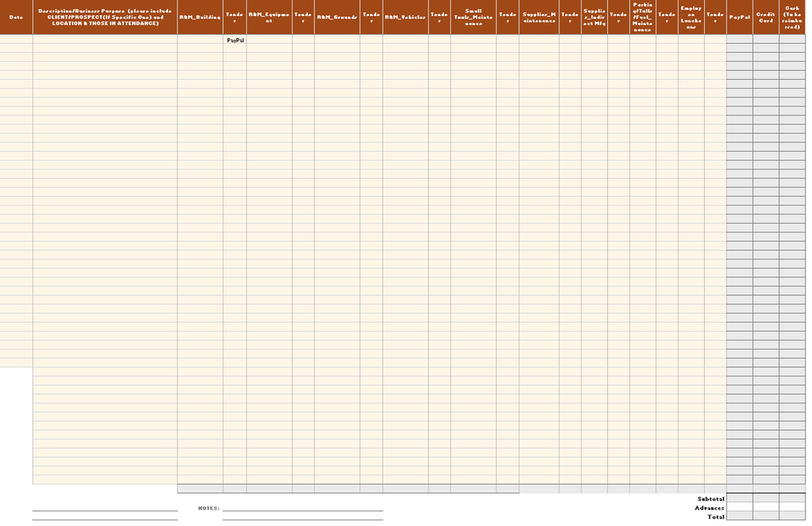This screenshot has width=812, height=526.
Task: Select the Tender header next to R&M_Equipment
Action: (303, 17)
